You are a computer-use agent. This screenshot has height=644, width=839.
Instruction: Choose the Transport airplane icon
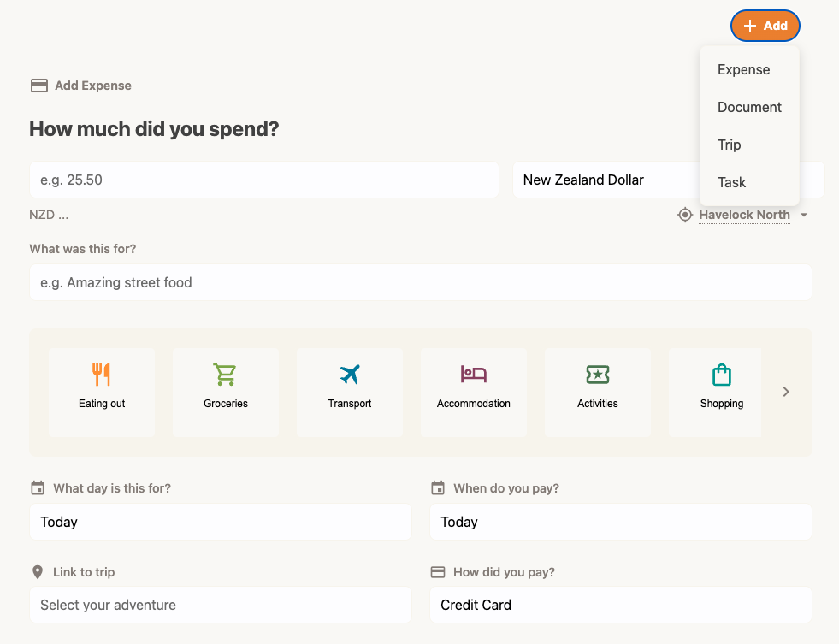click(x=349, y=374)
